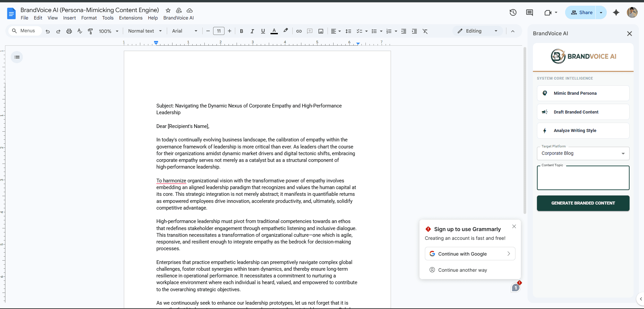Screen dimensions: 644x309
Task: Insert a numbered list
Action: point(389,31)
